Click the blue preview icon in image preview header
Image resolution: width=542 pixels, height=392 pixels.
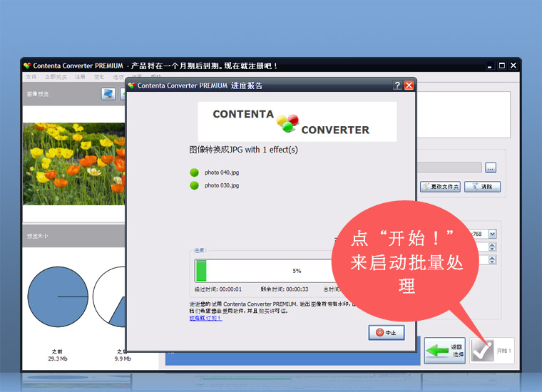point(108,94)
